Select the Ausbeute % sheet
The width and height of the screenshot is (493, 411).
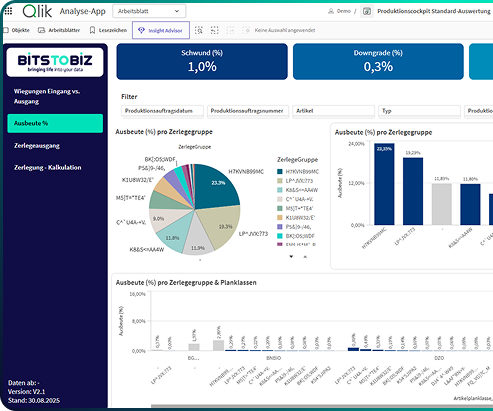pos(55,123)
